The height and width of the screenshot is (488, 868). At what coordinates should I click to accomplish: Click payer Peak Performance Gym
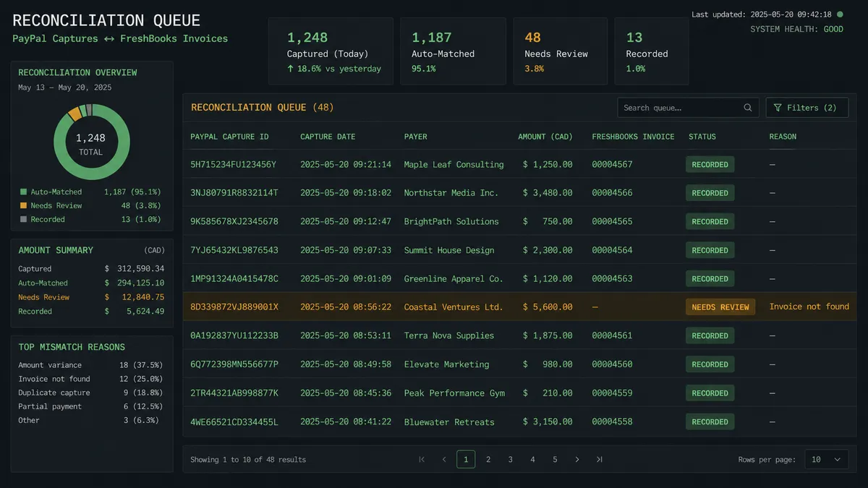pyautogui.click(x=454, y=393)
